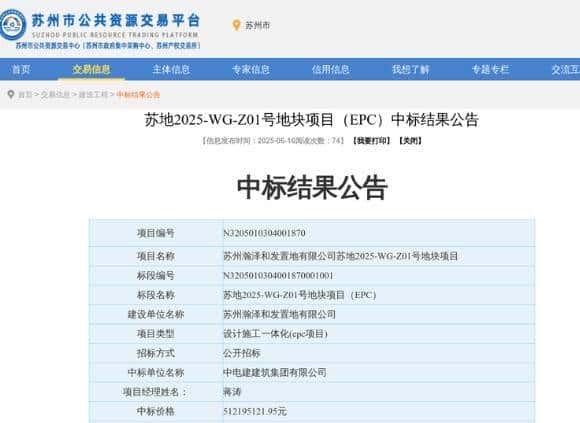Image resolution: width=580 pixels, height=423 pixels.
Task: Click the 中标价格 label cell
Action: click(x=156, y=411)
